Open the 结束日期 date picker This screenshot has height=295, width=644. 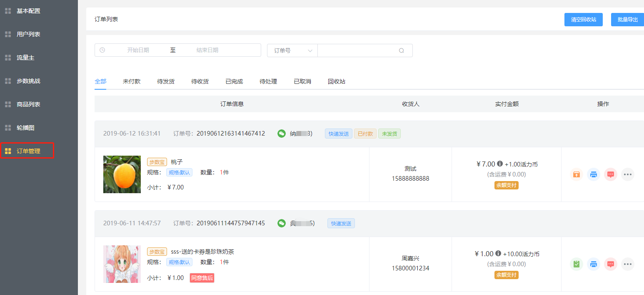pos(207,50)
